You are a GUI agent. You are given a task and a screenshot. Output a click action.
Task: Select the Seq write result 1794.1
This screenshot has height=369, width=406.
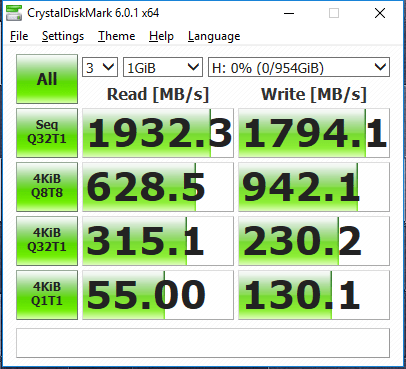pyautogui.click(x=314, y=133)
